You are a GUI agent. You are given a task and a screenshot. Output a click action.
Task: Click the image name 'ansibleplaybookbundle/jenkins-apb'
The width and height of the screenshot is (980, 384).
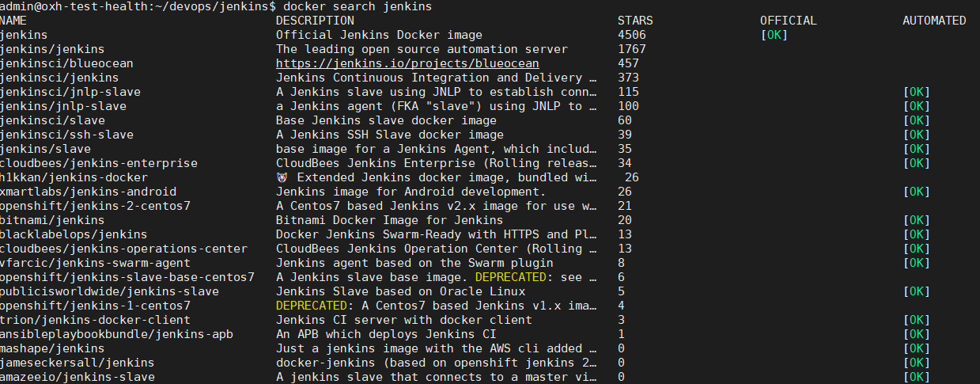(115, 334)
